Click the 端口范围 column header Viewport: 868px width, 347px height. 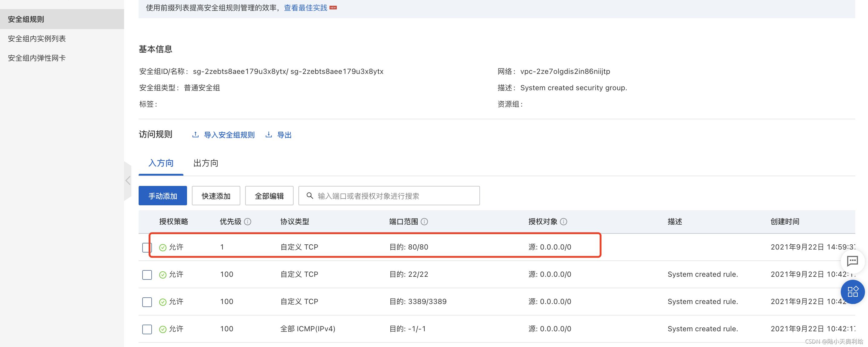tap(404, 222)
